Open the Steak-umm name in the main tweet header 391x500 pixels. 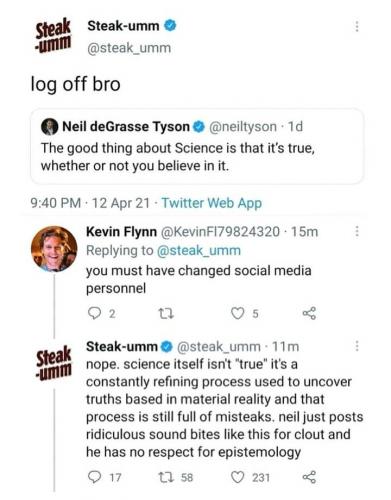[x=123, y=26]
